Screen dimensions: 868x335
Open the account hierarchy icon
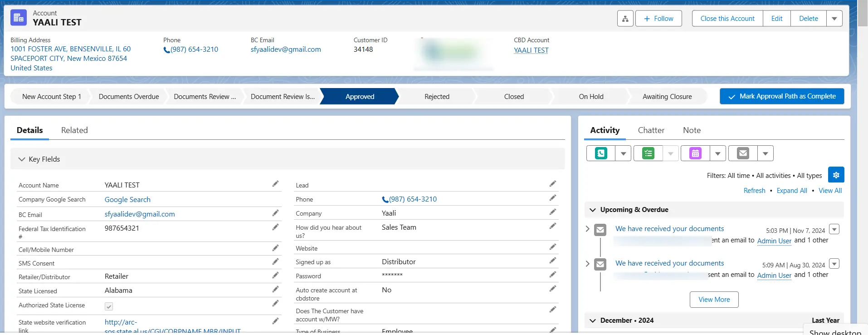pyautogui.click(x=625, y=19)
